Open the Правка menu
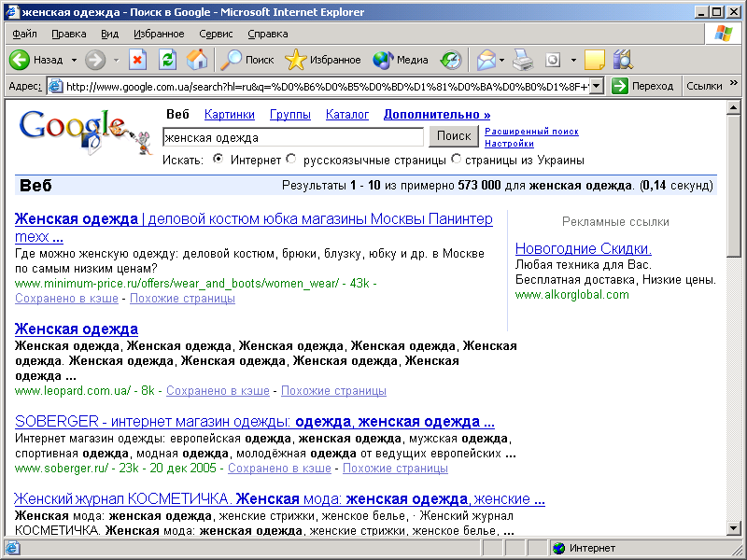 pyautogui.click(x=68, y=34)
